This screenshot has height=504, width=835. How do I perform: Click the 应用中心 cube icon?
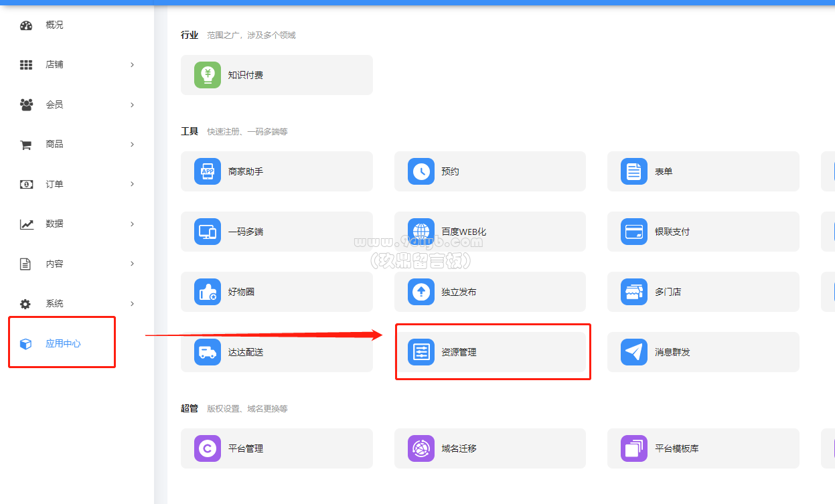coord(25,343)
